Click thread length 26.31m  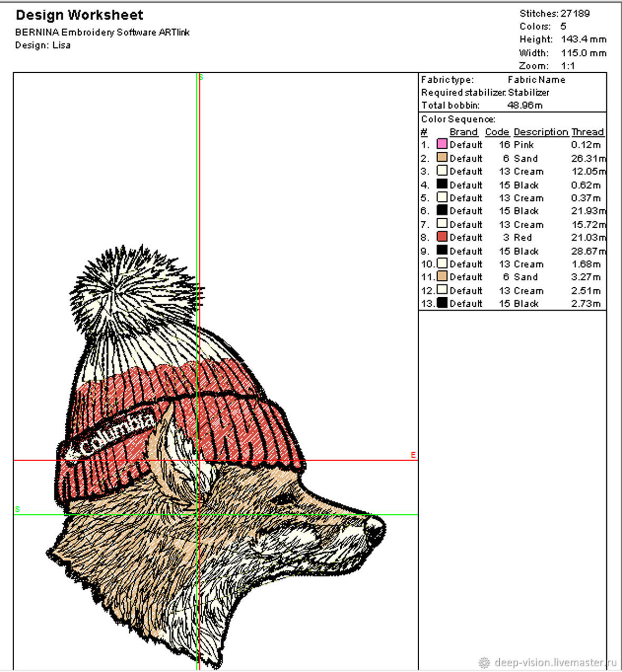pos(589,158)
